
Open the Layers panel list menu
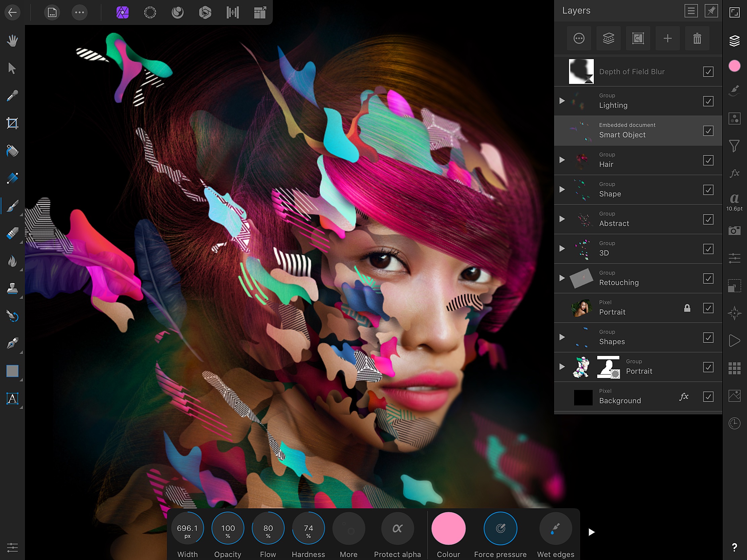coord(691,11)
